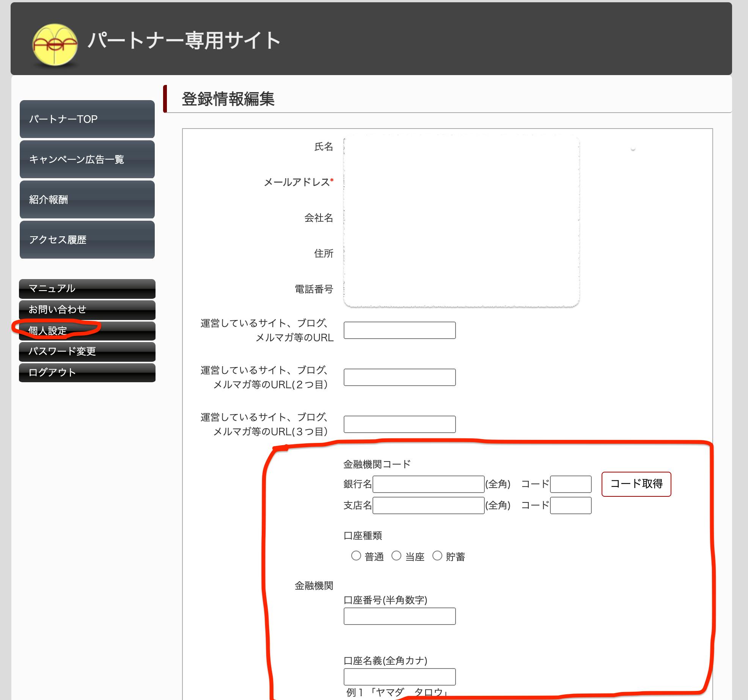Click URL(2つ目) input field
The width and height of the screenshot is (748, 700).
pos(400,377)
